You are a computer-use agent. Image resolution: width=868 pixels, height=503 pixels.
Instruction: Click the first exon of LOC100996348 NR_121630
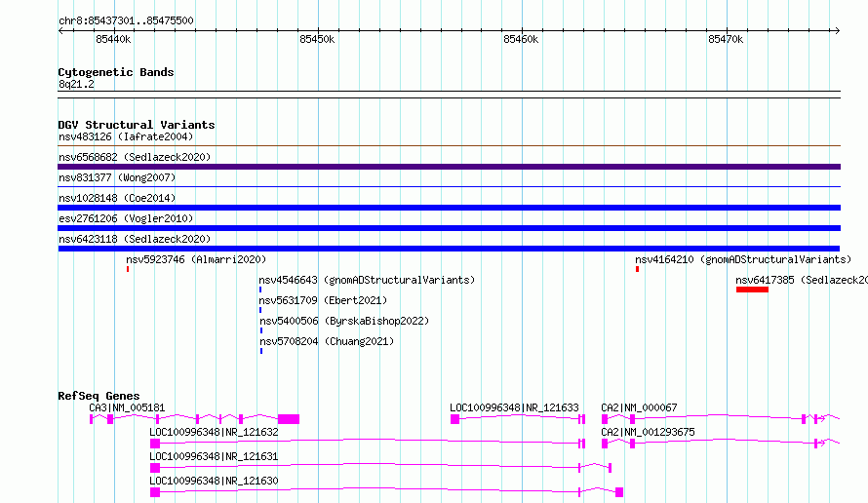pyautogui.click(x=155, y=492)
